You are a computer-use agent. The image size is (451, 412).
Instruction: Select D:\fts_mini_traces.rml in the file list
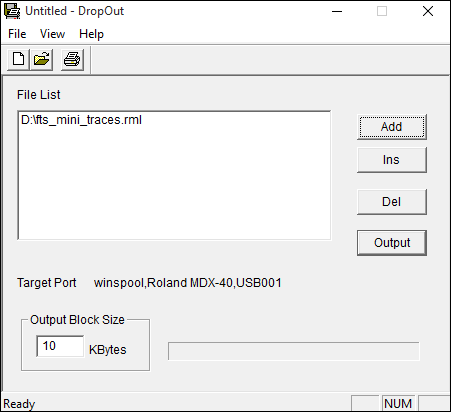81,120
